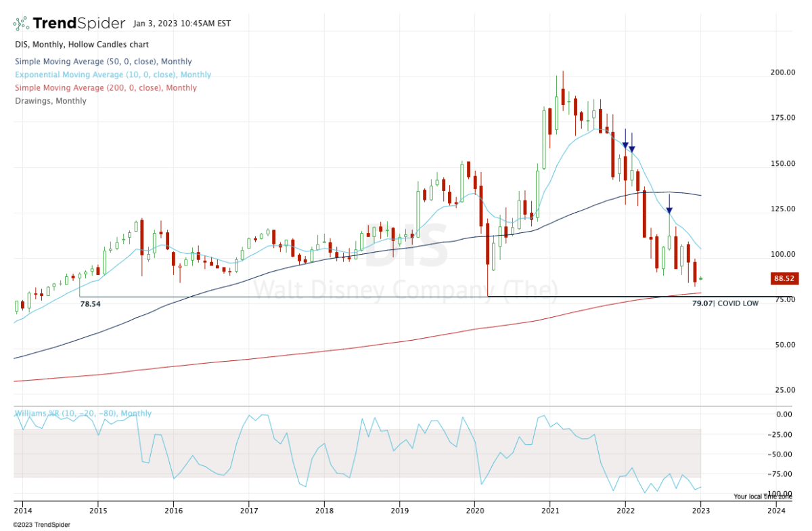812x531 pixels.
Task: Click the 79.07 COVID LOW annotation
Action: click(725, 303)
